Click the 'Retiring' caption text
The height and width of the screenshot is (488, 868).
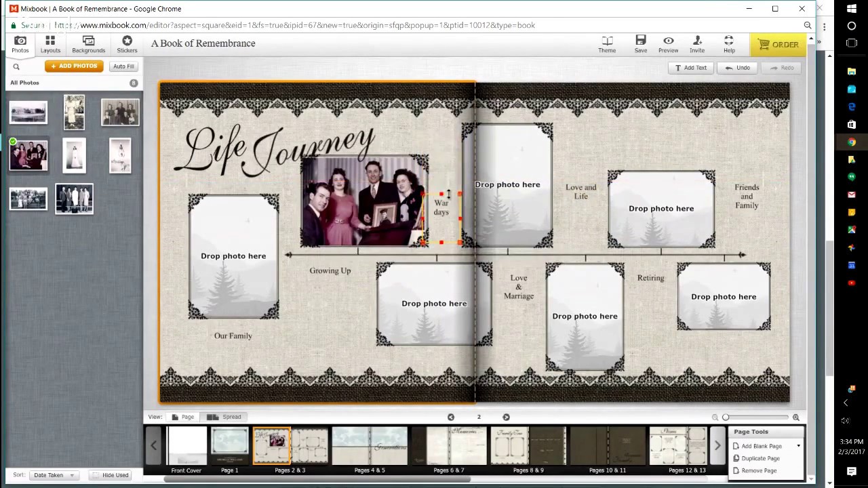[x=651, y=278]
